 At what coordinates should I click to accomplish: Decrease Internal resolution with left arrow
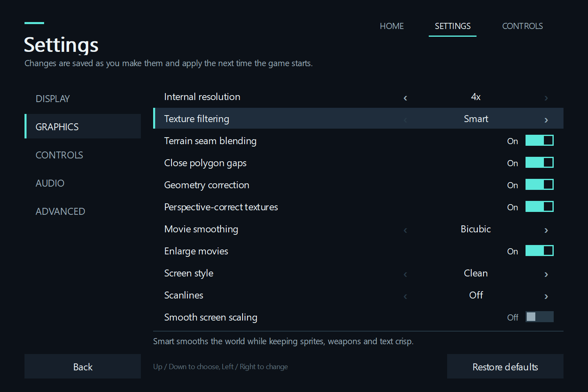(405, 98)
